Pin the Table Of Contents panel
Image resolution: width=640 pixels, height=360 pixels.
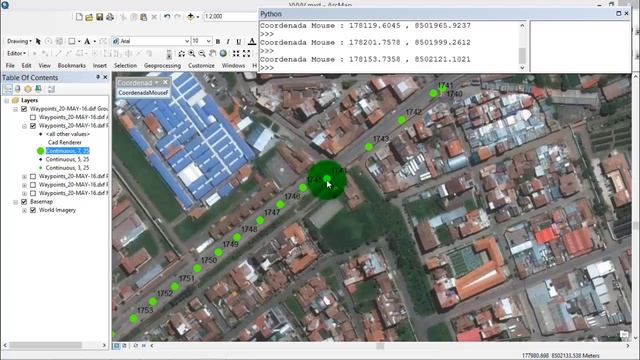98,77
